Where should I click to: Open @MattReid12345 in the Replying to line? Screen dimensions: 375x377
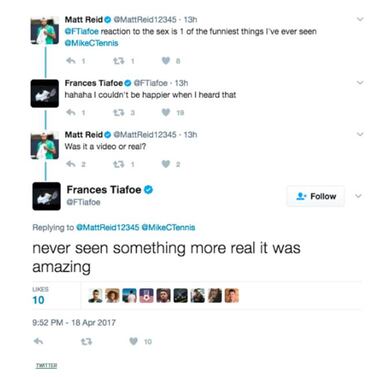tap(108, 227)
